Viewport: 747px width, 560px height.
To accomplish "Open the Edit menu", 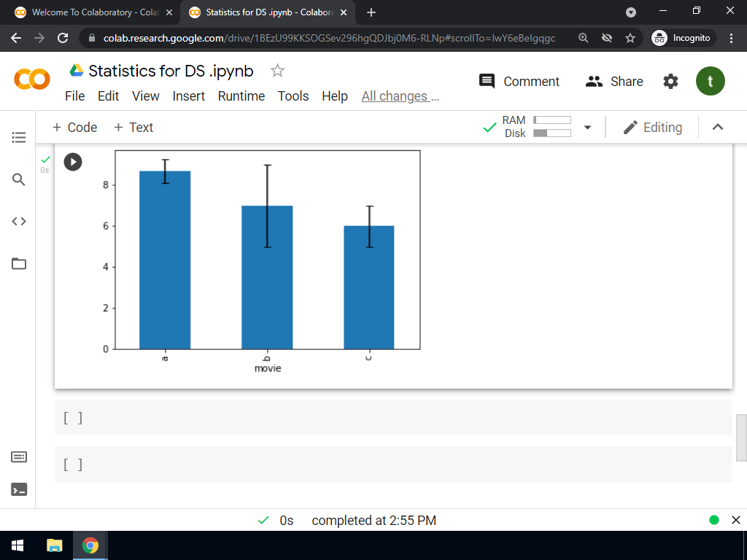I will [108, 96].
